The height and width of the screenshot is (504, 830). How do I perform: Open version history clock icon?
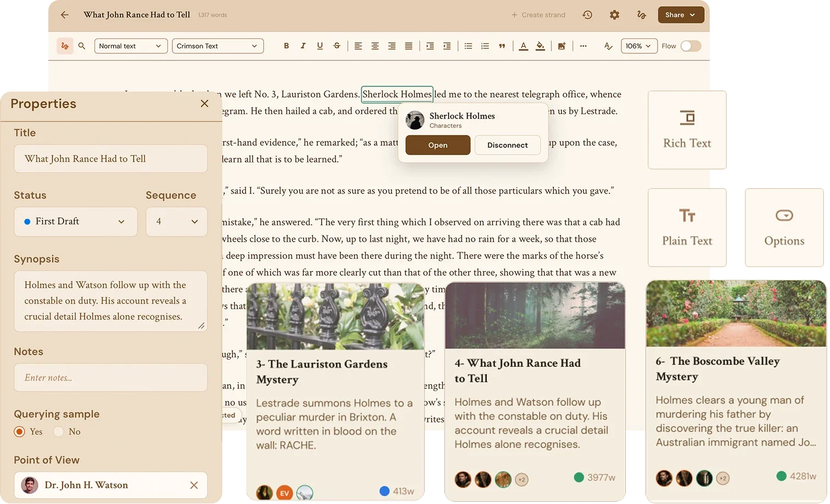587,15
